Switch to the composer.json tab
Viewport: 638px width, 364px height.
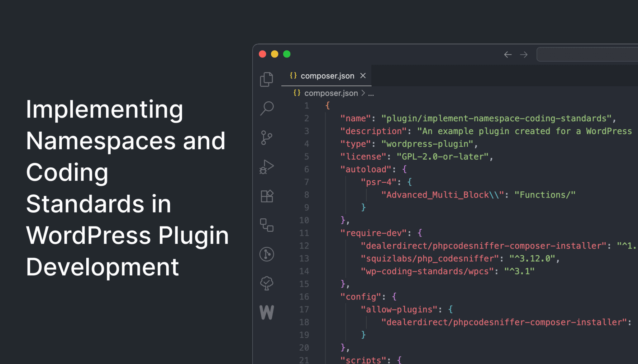point(327,76)
